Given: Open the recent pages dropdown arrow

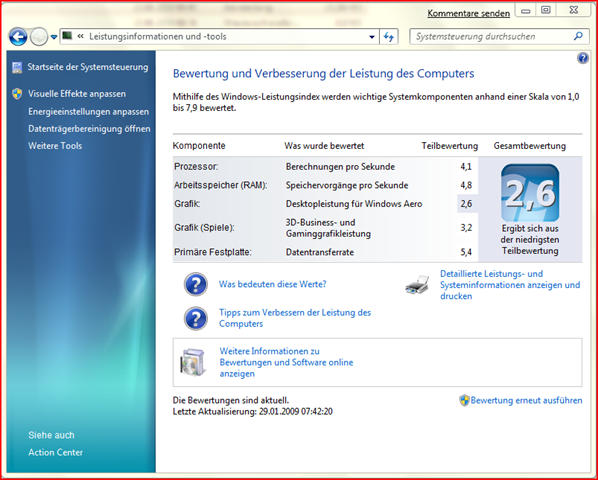Looking at the screenshot, I should pyautogui.click(x=54, y=37).
